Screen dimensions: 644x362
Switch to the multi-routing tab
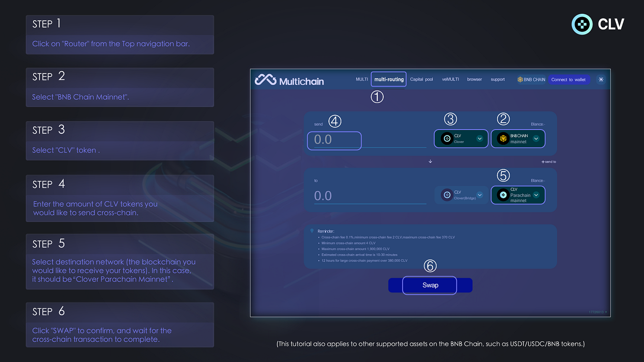tap(389, 79)
